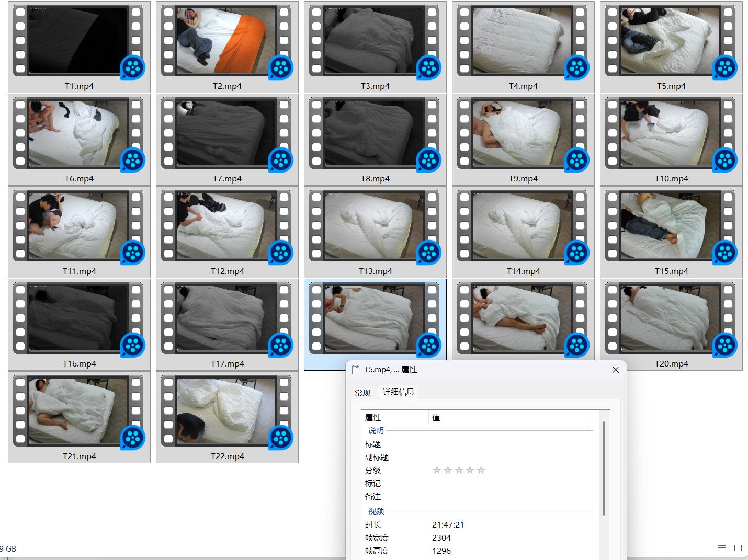The image size is (748, 560).
Task: Open the 常规 tab
Action: click(362, 393)
